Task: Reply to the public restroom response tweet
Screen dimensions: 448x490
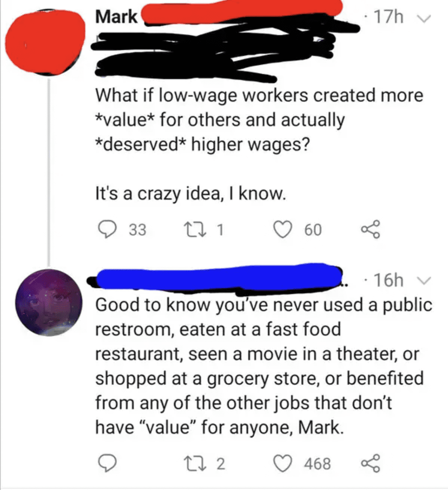Action: tap(107, 463)
